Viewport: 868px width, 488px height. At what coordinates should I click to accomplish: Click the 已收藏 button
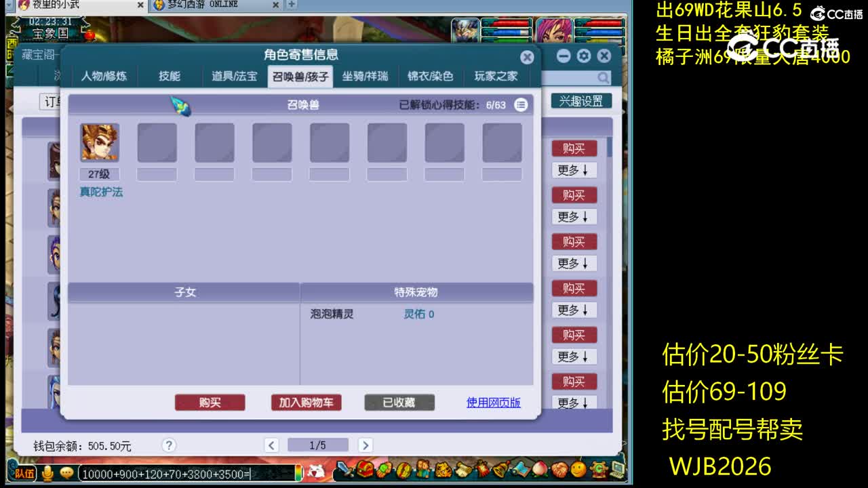pos(399,403)
